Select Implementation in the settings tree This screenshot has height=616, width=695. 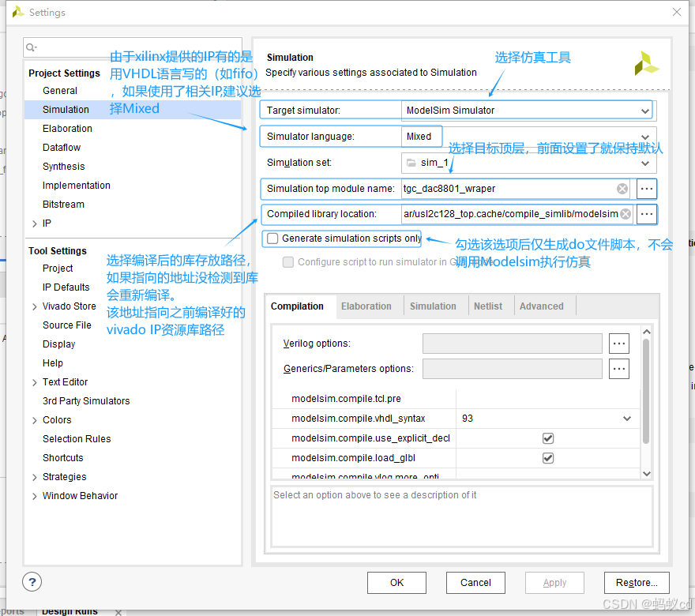77,186
